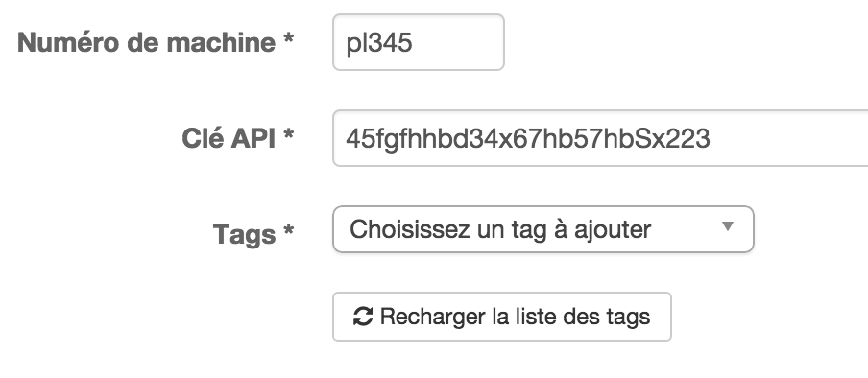The width and height of the screenshot is (868, 378).
Task: Click the 'Clé API' field label
Action: coord(229,138)
